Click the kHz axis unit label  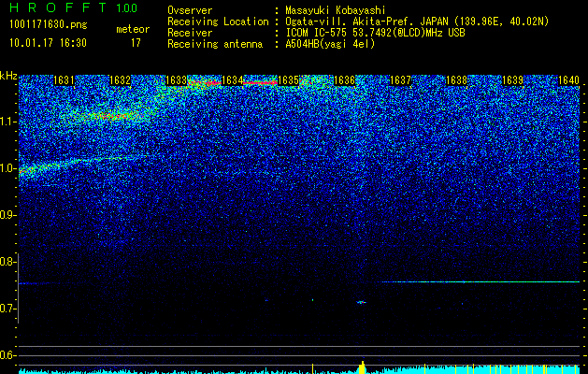pyautogui.click(x=8, y=76)
